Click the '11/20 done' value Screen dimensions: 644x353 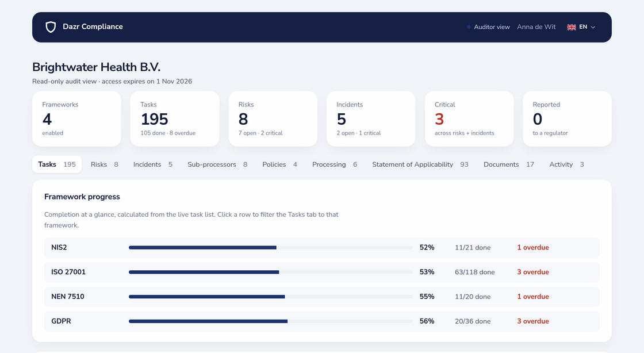point(473,297)
